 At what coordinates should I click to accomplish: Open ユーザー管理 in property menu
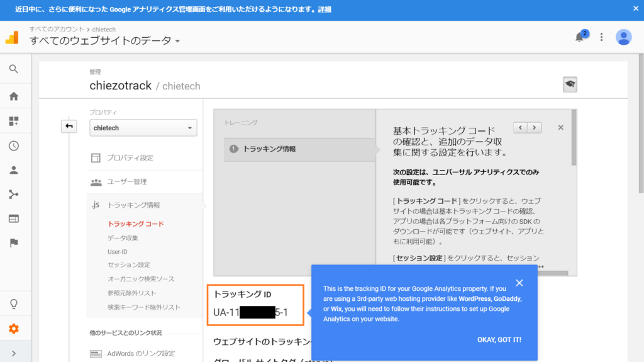[127, 181]
